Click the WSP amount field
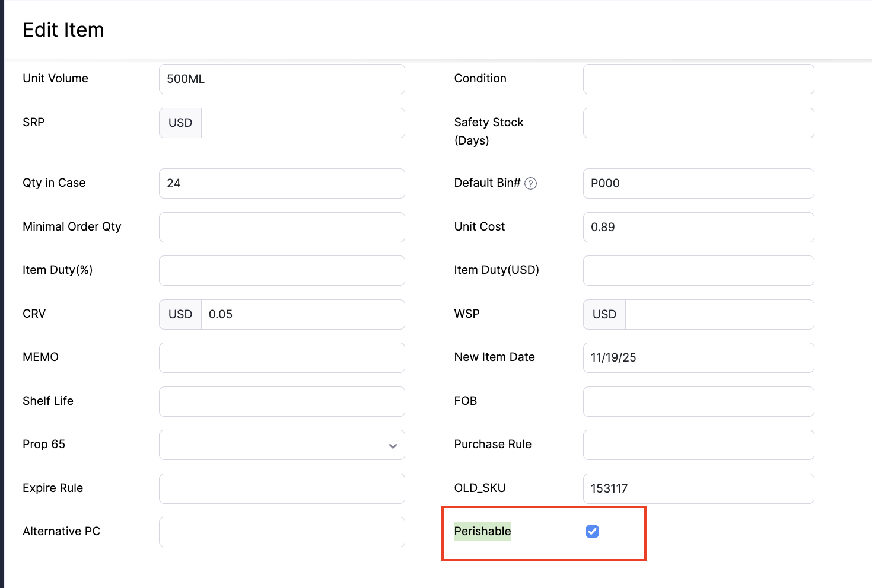Image resolution: width=872 pixels, height=588 pixels. click(x=719, y=315)
